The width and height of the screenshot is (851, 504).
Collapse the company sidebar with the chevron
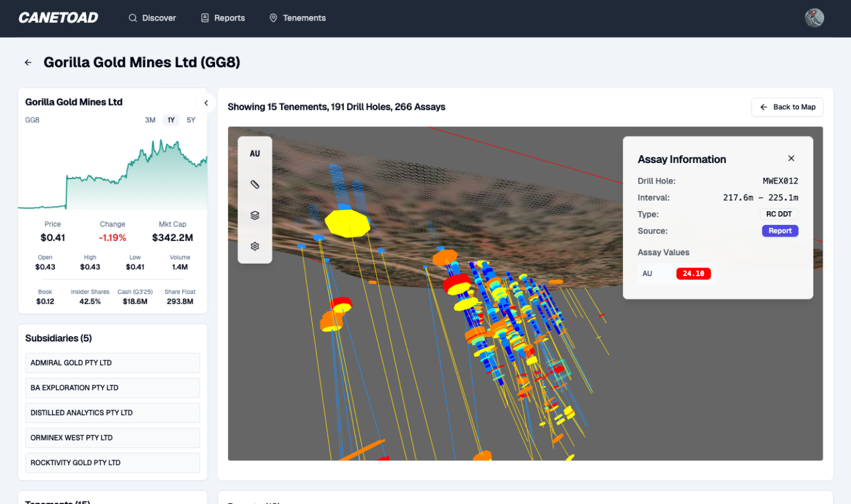pyautogui.click(x=206, y=103)
